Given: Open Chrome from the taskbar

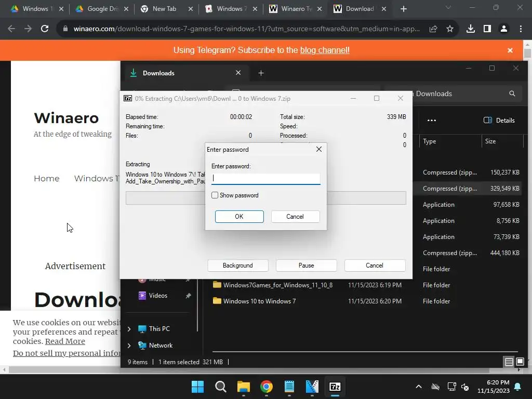Looking at the screenshot, I should coord(267,387).
